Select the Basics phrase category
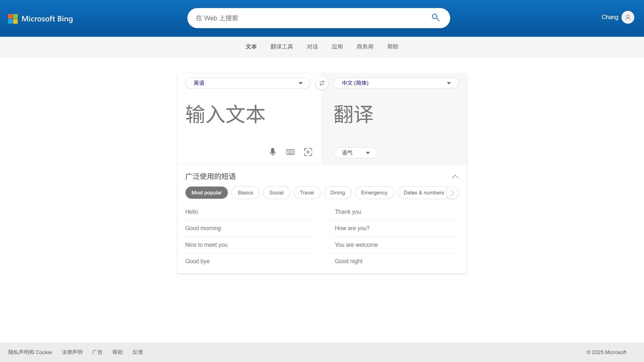Image resolution: width=644 pixels, height=362 pixels. click(245, 193)
